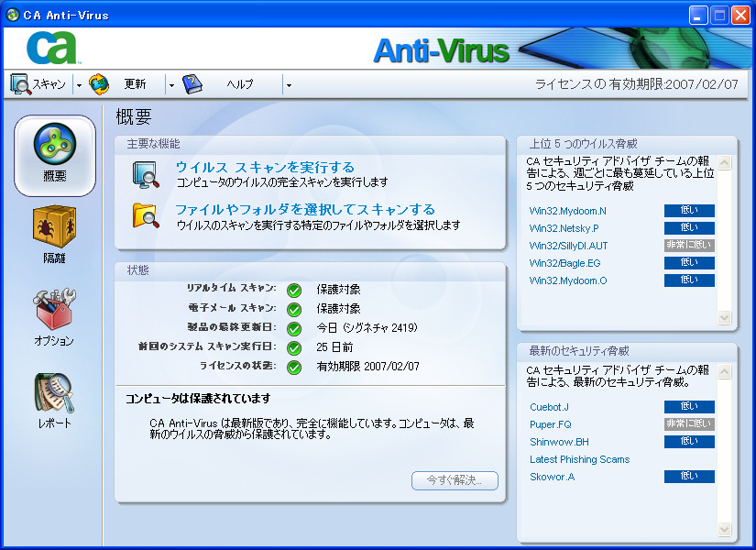Minimize the CA Anti-Virus window
The width and height of the screenshot is (756, 550).
point(697,15)
